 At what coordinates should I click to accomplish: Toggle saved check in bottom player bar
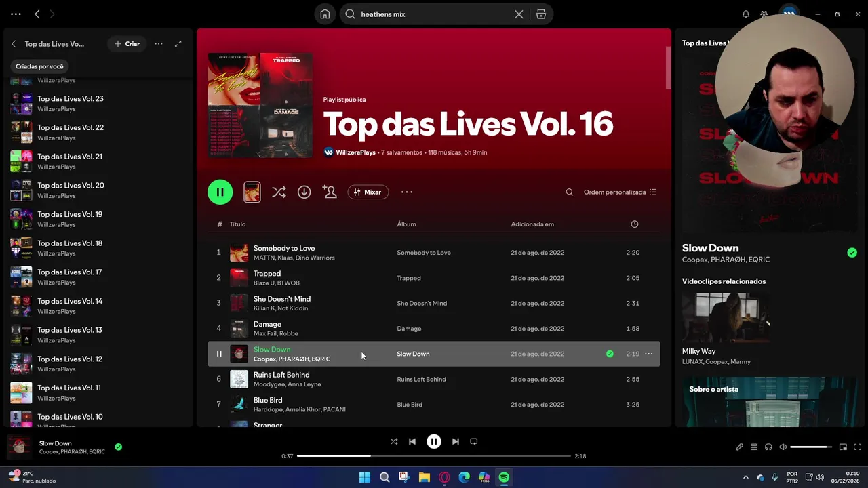[119, 447]
